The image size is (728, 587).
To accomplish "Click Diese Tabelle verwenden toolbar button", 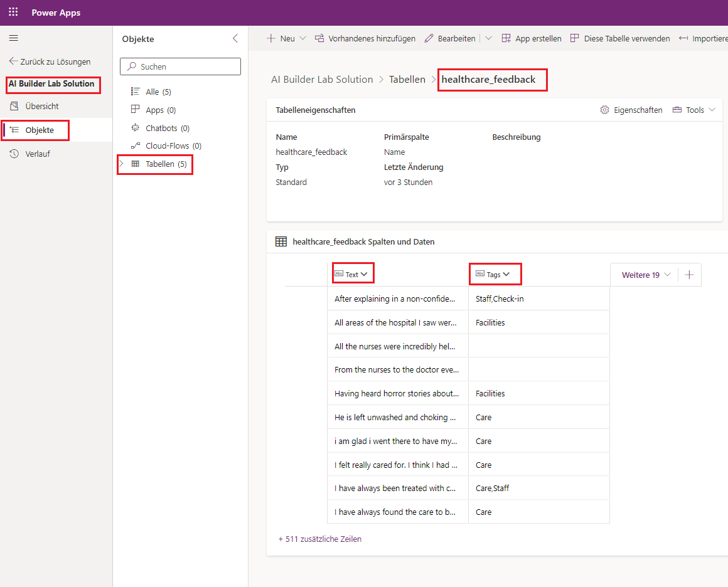I will click(619, 39).
